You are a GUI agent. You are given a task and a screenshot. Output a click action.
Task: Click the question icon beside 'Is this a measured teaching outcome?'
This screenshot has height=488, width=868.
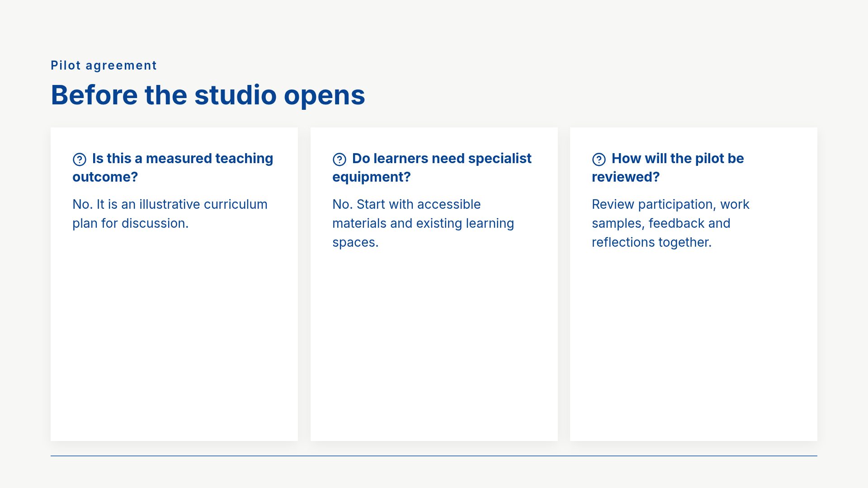[80, 160]
